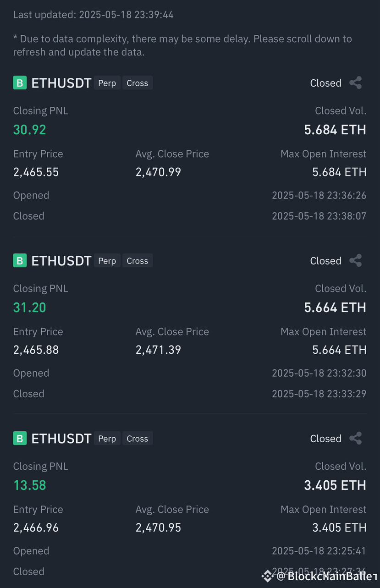Image resolution: width=380 pixels, height=588 pixels.
Task: Click the Binance logo in the watermark
Action: tap(267, 576)
